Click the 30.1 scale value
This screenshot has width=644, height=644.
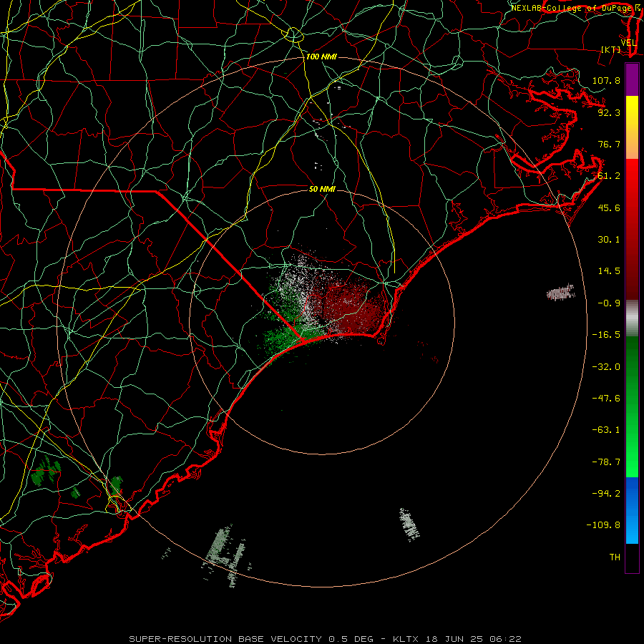[x=609, y=240]
